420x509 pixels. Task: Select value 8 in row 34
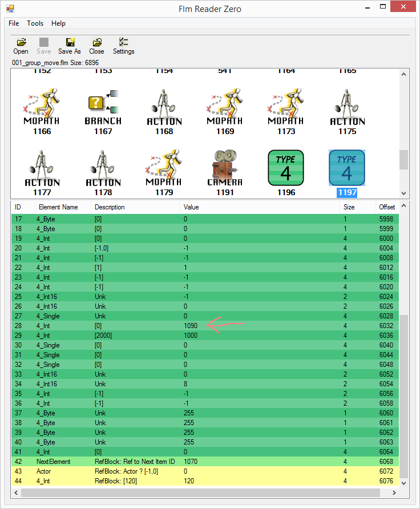(x=185, y=384)
